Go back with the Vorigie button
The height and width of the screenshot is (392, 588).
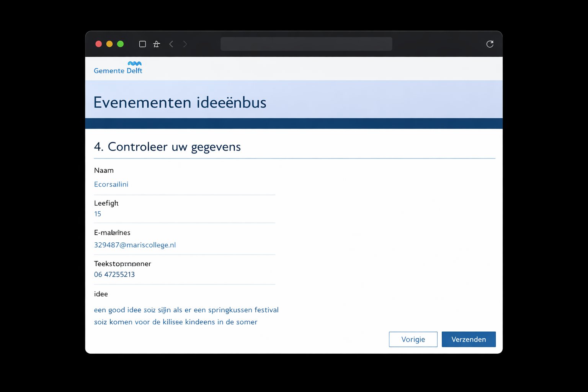pyautogui.click(x=413, y=339)
